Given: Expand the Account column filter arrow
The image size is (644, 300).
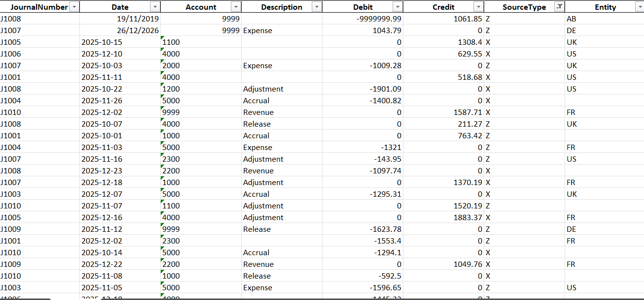Looking at the screenshot, I should click(x=235, y=7).
